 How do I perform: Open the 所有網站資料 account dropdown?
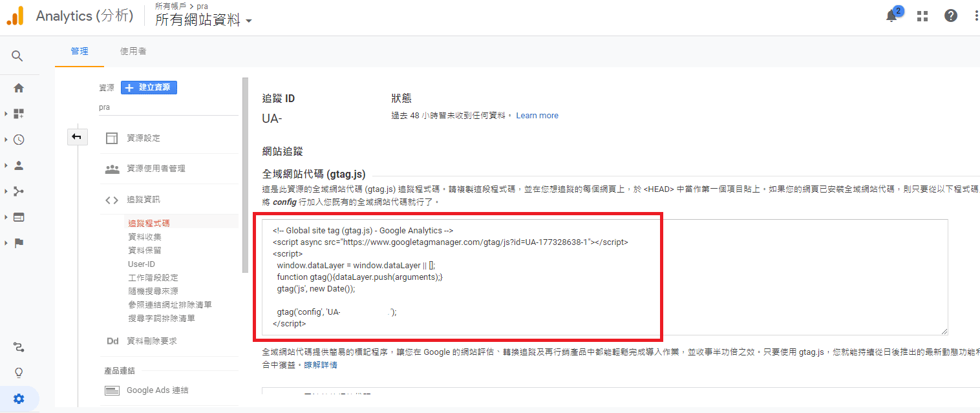point(203,21)
